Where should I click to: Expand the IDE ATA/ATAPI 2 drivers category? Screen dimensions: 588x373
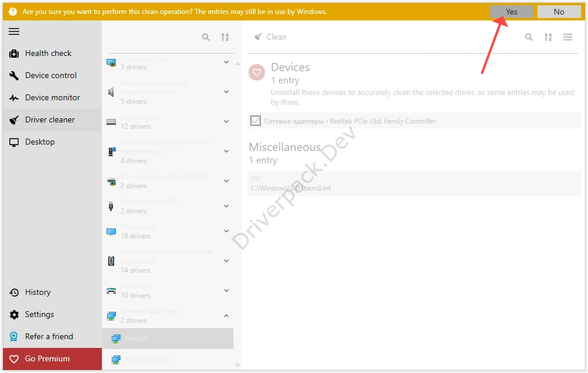tap(226, 181)
